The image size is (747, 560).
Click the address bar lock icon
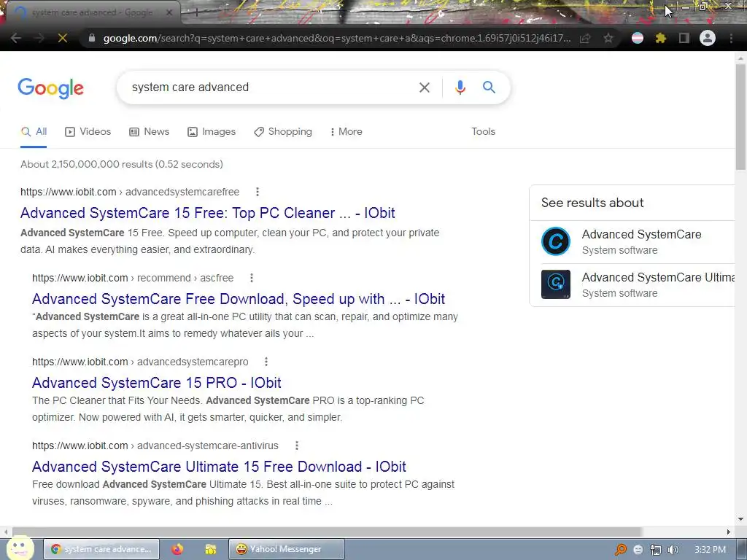coord(92,38)
